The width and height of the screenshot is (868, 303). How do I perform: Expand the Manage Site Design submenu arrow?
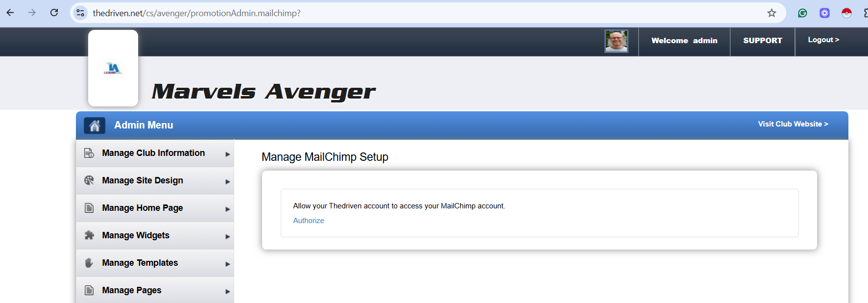(x=227, y=181)
